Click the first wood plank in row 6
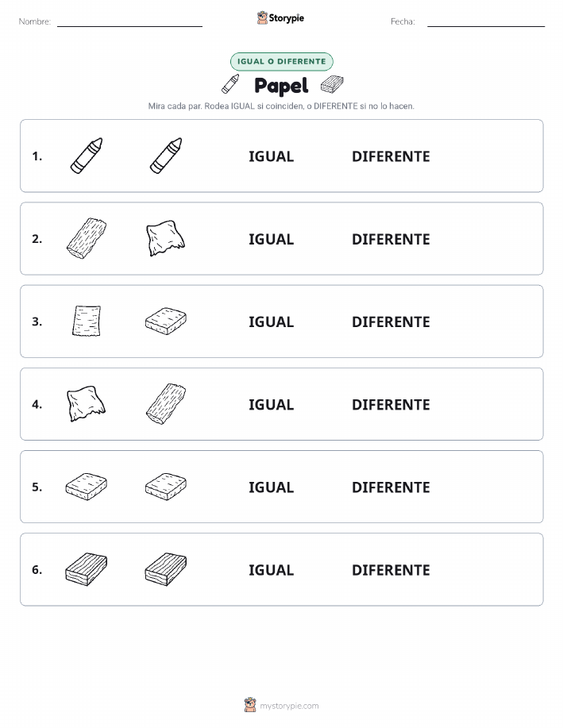The image size is (563, 728). coord(87,569)
